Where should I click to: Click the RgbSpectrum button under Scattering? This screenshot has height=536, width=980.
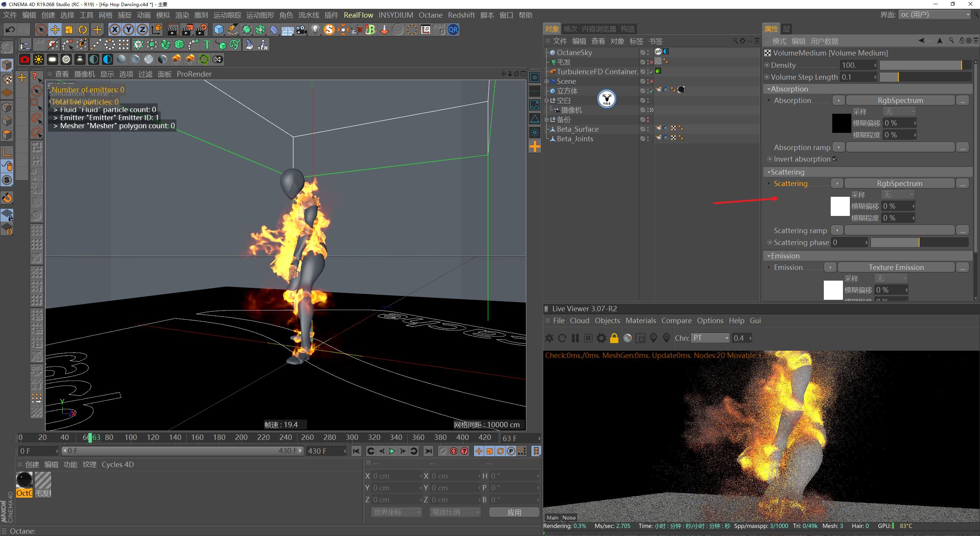pyautogui.click(x=900, y=183)
